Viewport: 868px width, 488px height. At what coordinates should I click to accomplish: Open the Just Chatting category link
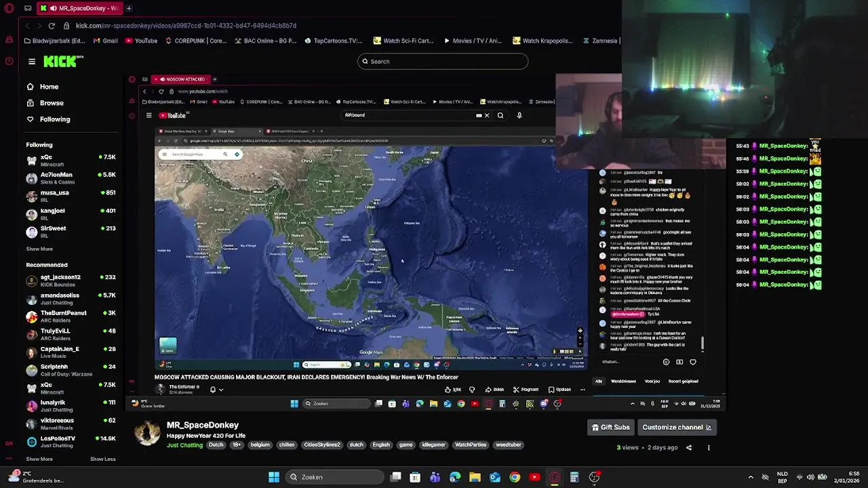[184, 445]
